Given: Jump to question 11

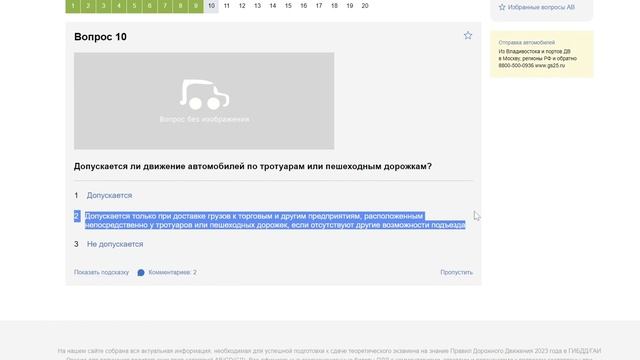Looking at the screenshot, I should click(x=227, y=6).
